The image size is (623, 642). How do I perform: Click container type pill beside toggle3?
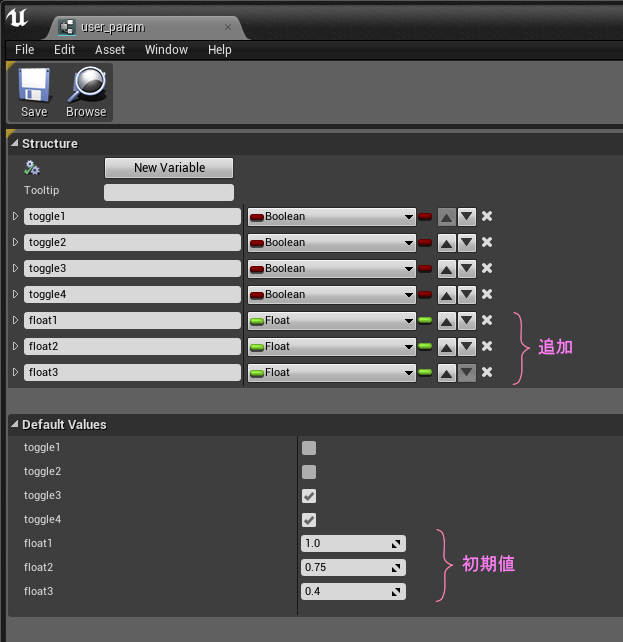pyautogui.click(x=425, y=268)
